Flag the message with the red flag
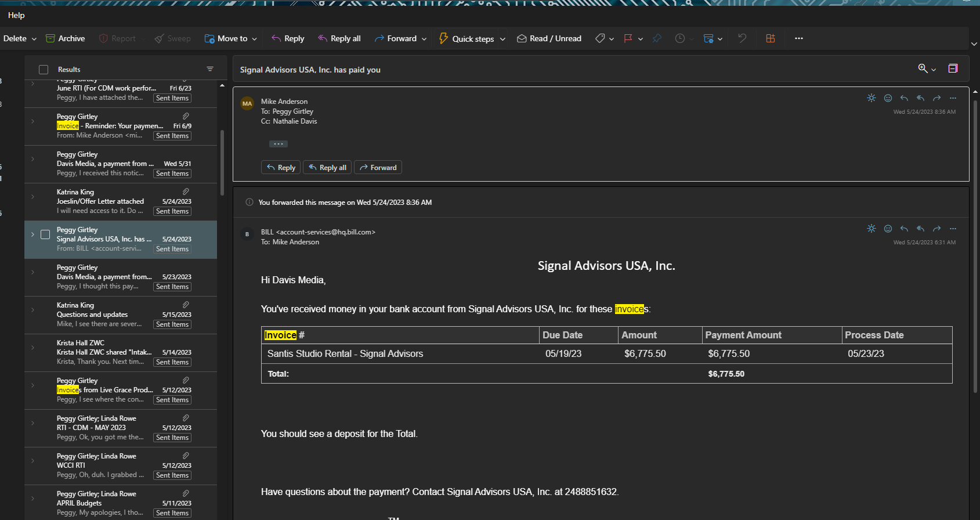This screenshot has width=980, height=520. click(x=628, y=38)
